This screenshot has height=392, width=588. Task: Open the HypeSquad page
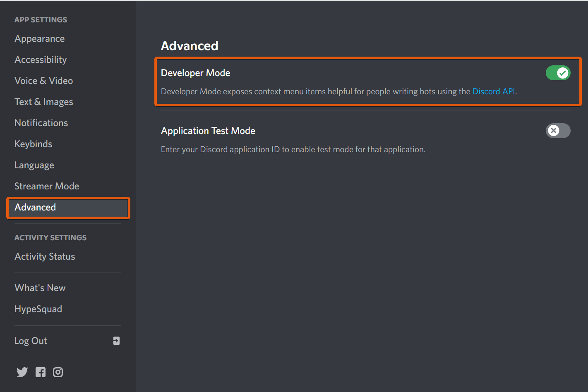click(x=38, y=309)
